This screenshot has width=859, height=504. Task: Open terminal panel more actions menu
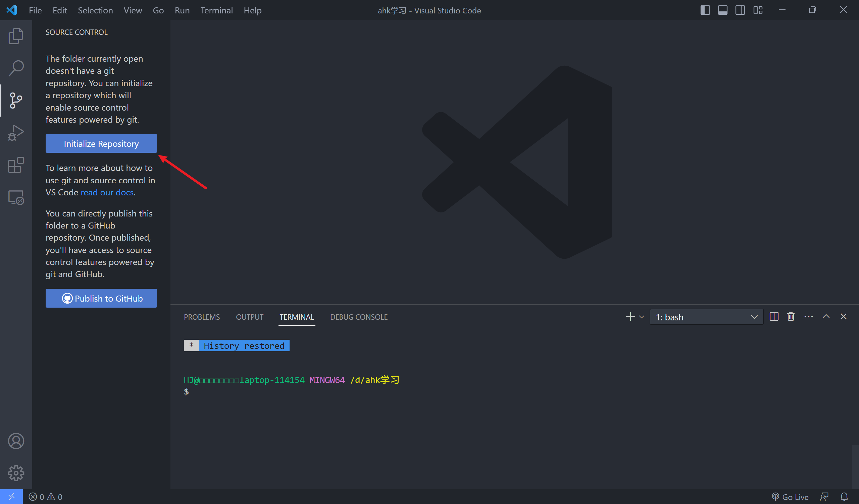809,316
